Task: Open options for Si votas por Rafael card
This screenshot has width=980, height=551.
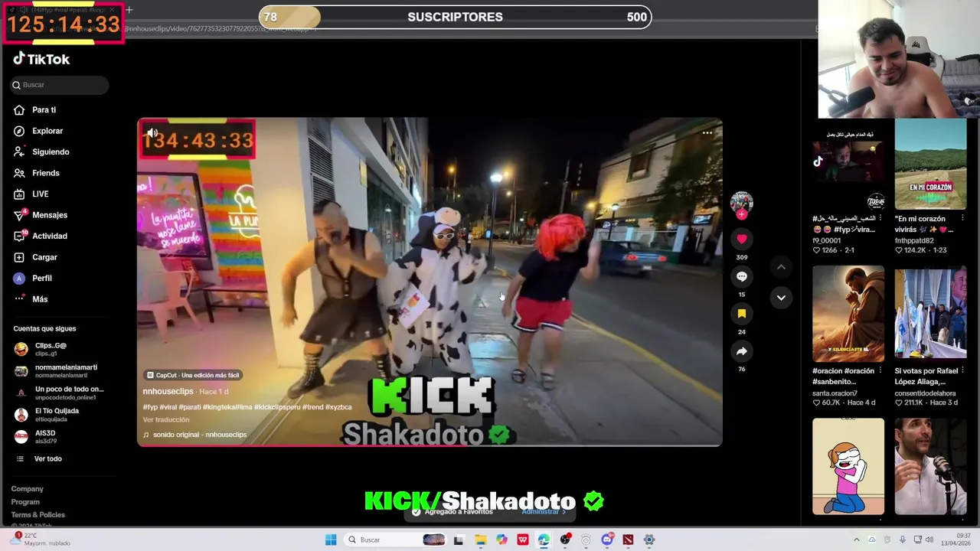Action: pyautogui.click(x=962, y=371)
